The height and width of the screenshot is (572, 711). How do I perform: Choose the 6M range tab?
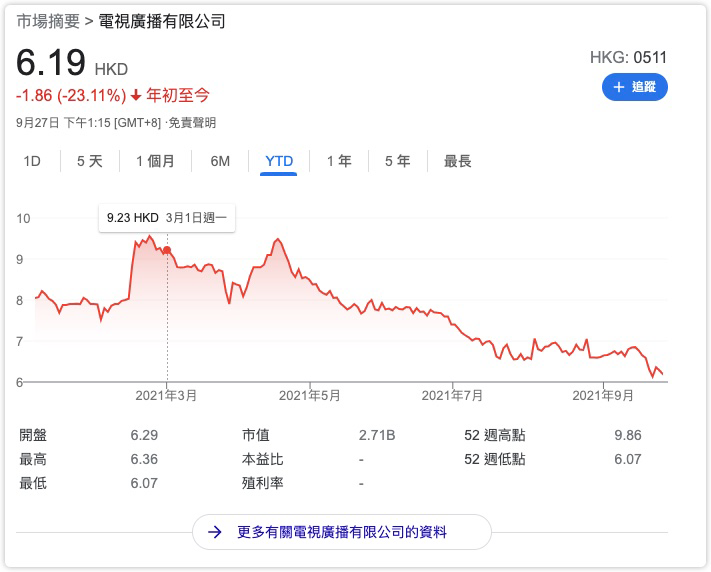coord(220,161)
